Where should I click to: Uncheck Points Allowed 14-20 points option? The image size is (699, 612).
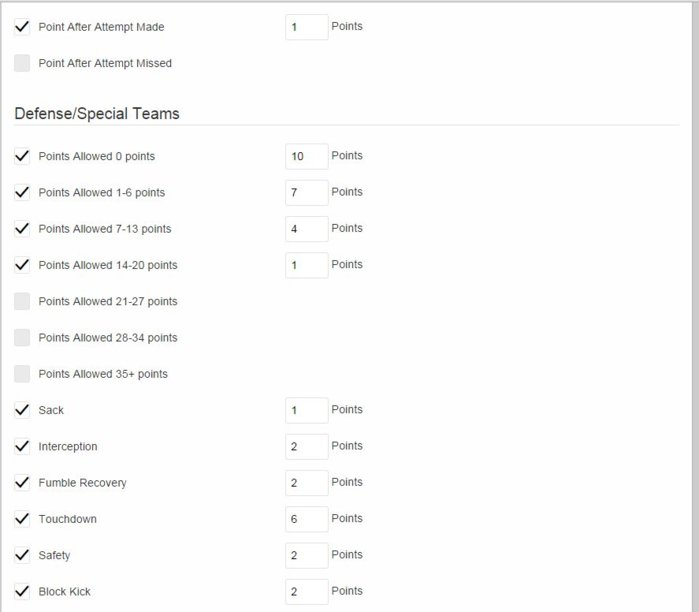coord(22,265)
